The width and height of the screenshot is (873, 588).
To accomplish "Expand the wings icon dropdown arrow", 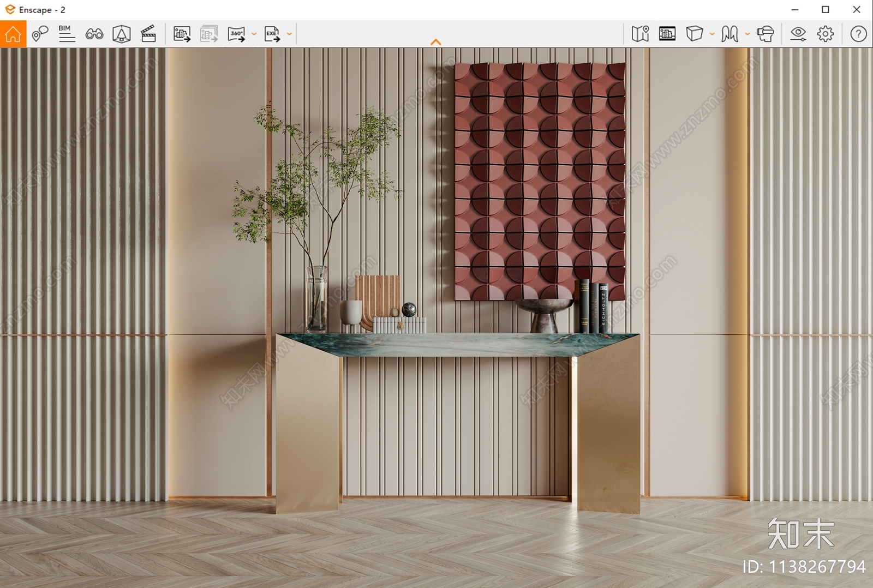I will 748,34.
